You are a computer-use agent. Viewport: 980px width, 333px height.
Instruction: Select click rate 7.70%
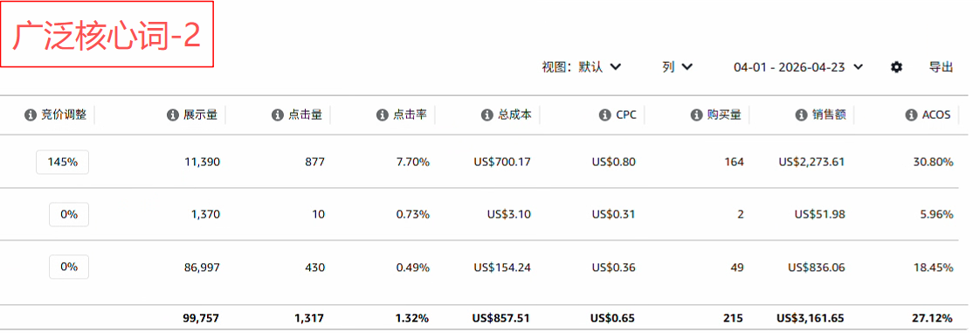click(412, 162)
